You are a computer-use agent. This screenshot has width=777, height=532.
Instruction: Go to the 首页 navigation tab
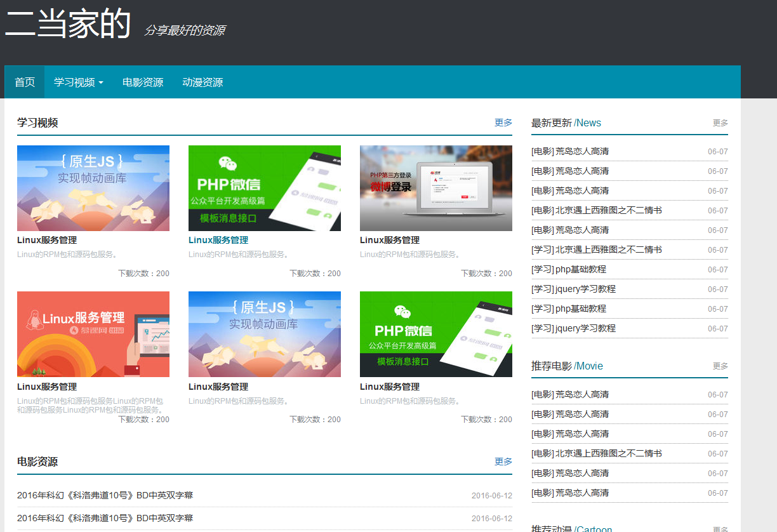pos(25,82)
